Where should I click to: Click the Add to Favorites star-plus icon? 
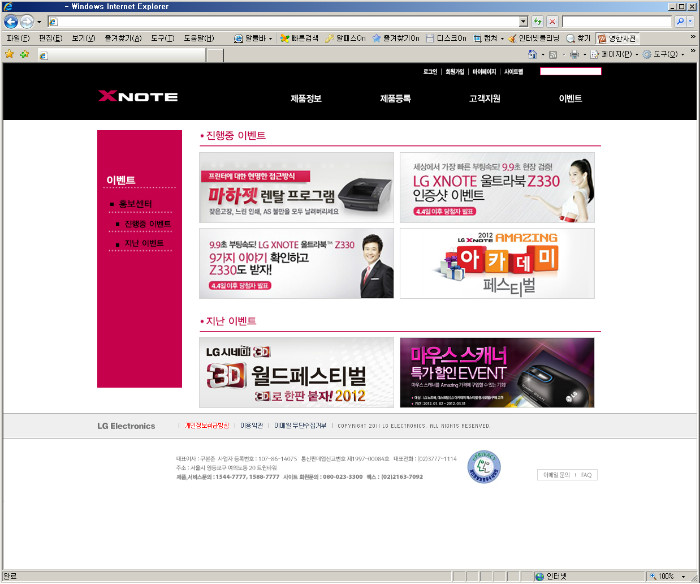pos(25,54)
